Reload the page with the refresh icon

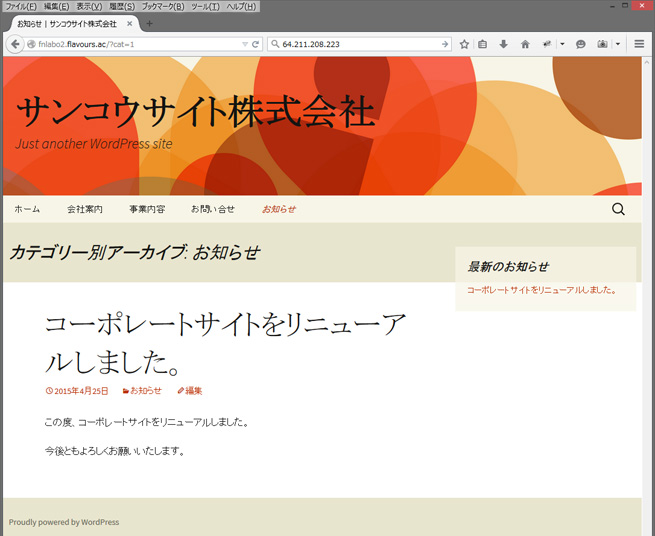256,44
